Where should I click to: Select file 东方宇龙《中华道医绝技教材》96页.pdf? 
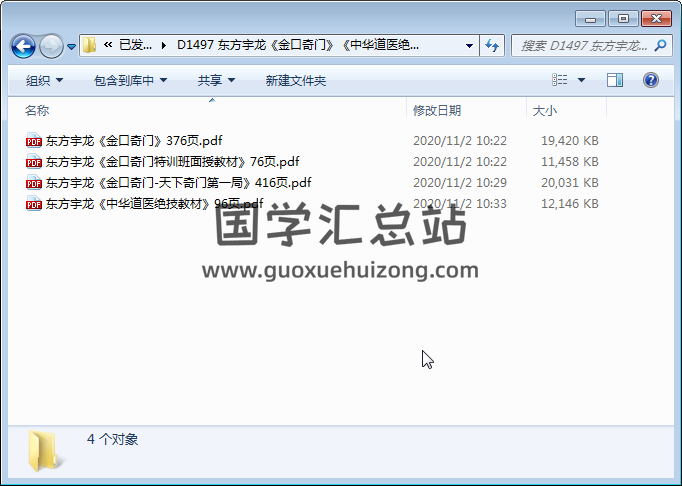click(154, 203)
